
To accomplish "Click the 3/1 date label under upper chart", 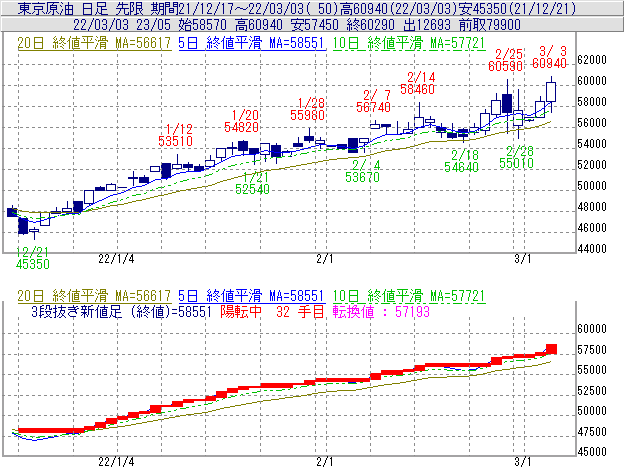I will [523, 259].
